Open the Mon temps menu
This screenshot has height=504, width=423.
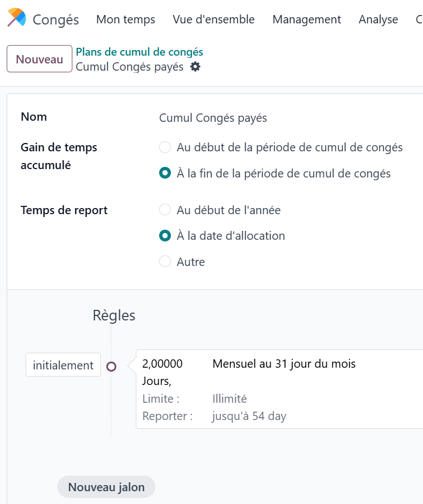[125, 19]
